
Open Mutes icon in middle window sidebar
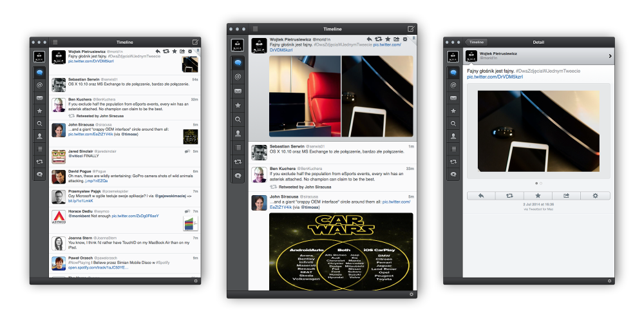238,176
